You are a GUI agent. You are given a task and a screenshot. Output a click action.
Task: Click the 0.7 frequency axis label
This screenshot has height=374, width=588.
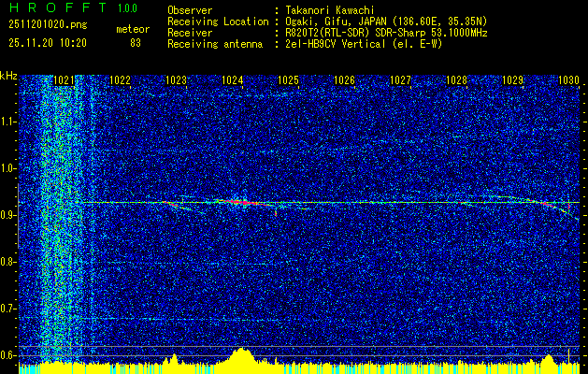pyautogui.click(x=7, y=309)
